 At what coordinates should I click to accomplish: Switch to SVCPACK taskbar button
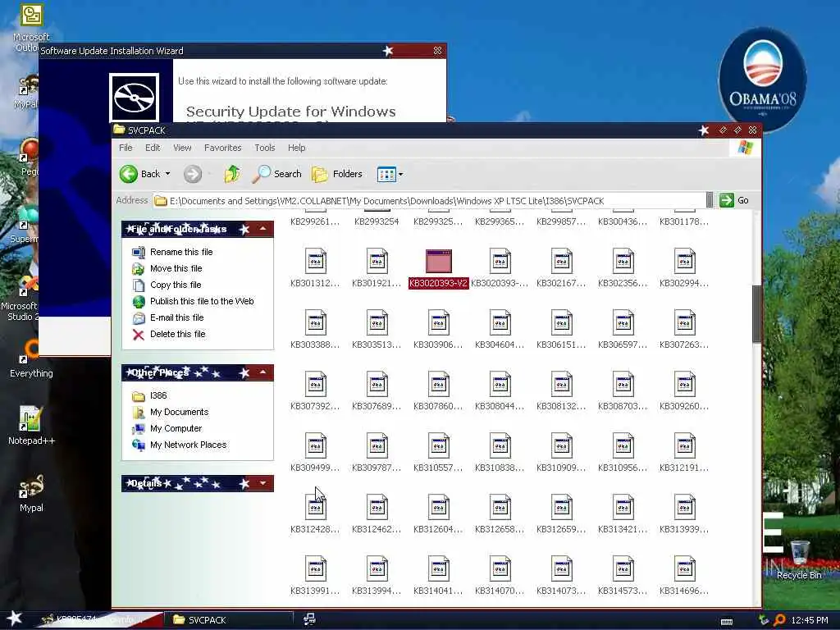[231, 620]
